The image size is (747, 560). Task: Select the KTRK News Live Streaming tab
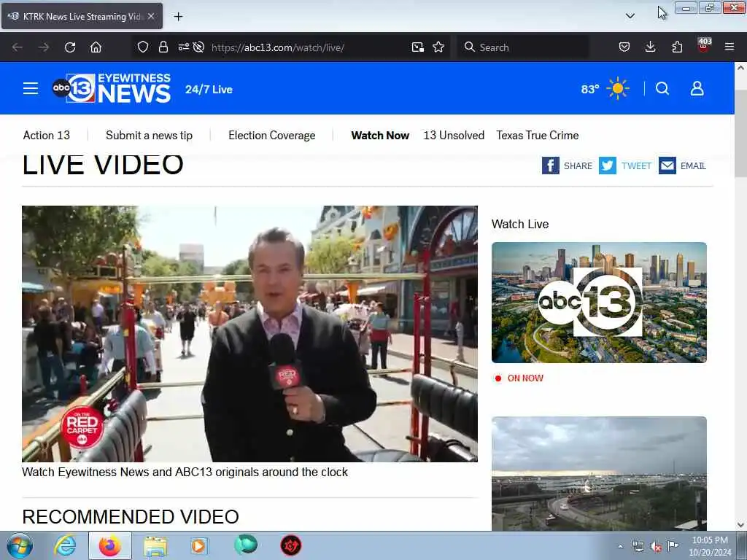pyautogui.click(x=82, y=16)
